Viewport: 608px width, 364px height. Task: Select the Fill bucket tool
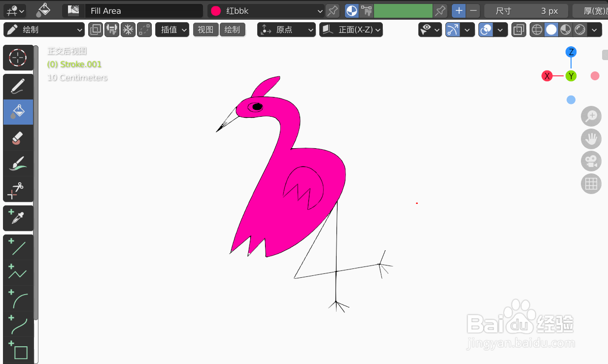point(18,112)
